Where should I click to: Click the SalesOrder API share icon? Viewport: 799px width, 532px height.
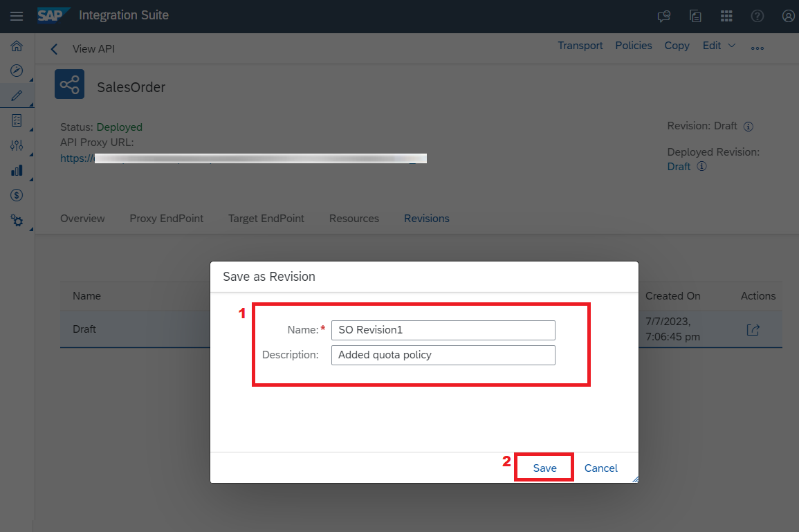[69, 84]
